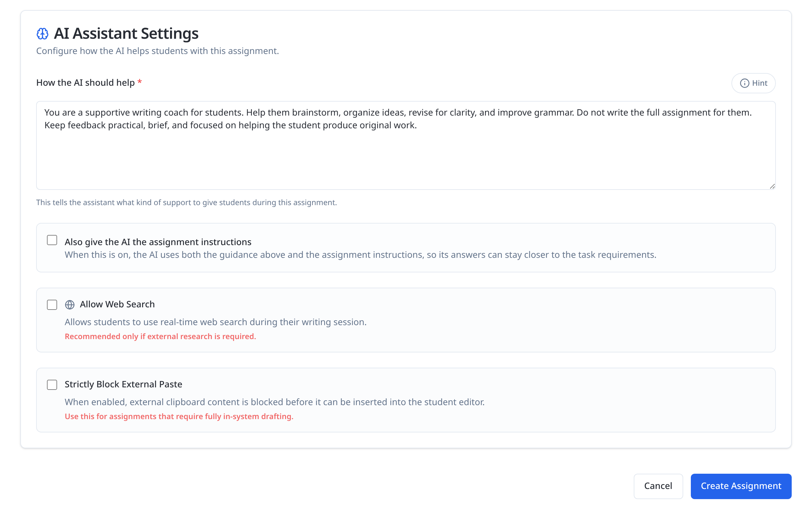The image size is (812, 508).
Task: Click the 'This tells the assistant what kind of support' helper text
Action: (x=187, y=202)
